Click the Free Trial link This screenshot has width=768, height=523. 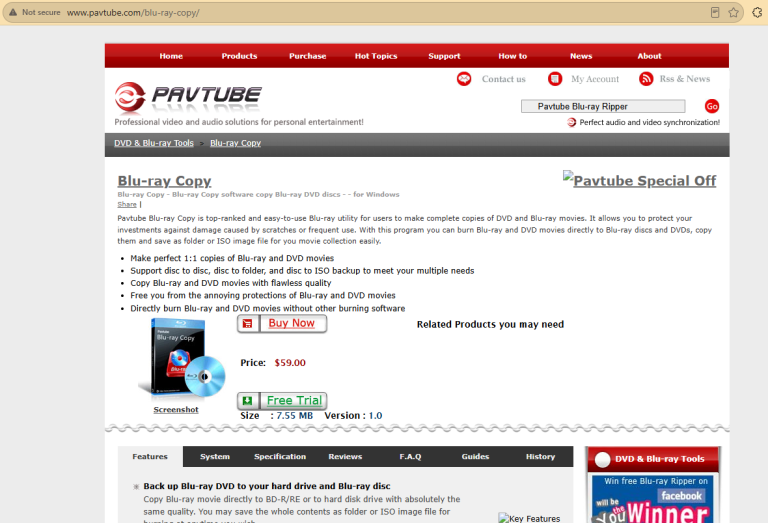pos(294,401)
